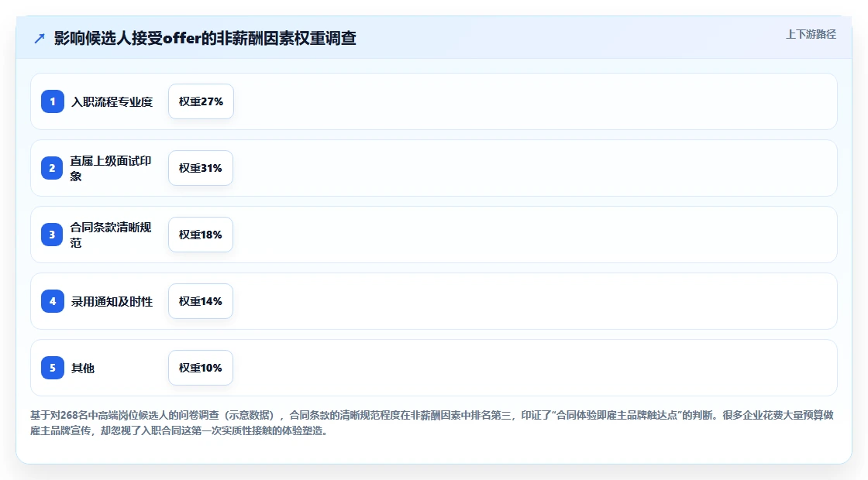
Task: Click the number 5 badge for 其他
Action: pos(53,368)
